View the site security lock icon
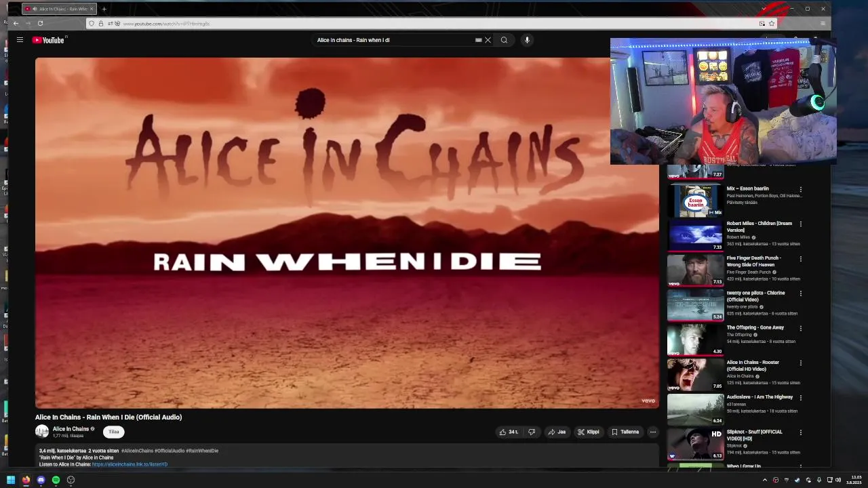868x488 pixels. 100,24
